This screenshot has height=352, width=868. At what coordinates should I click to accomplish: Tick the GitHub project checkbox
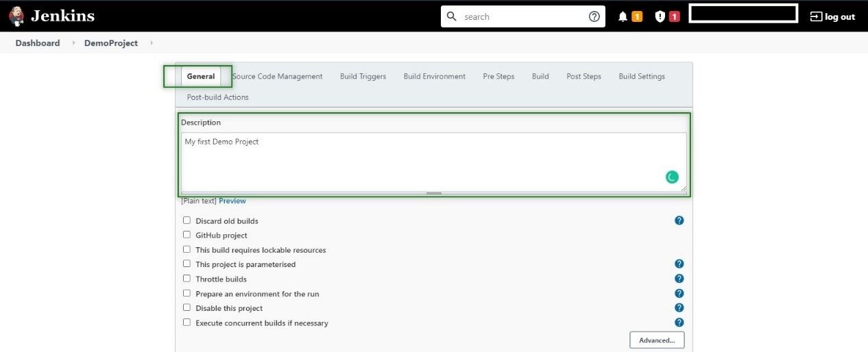tap(186, 235)
